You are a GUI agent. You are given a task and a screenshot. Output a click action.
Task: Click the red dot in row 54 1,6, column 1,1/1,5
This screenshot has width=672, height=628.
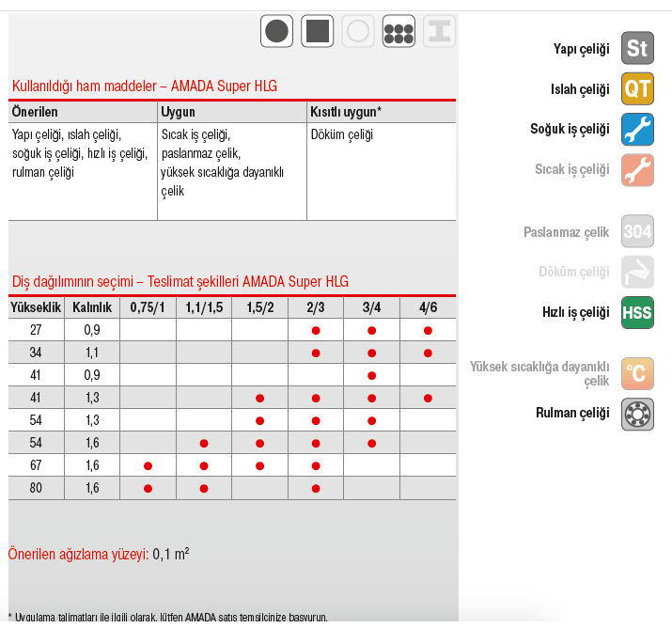[x=204, y=443]
